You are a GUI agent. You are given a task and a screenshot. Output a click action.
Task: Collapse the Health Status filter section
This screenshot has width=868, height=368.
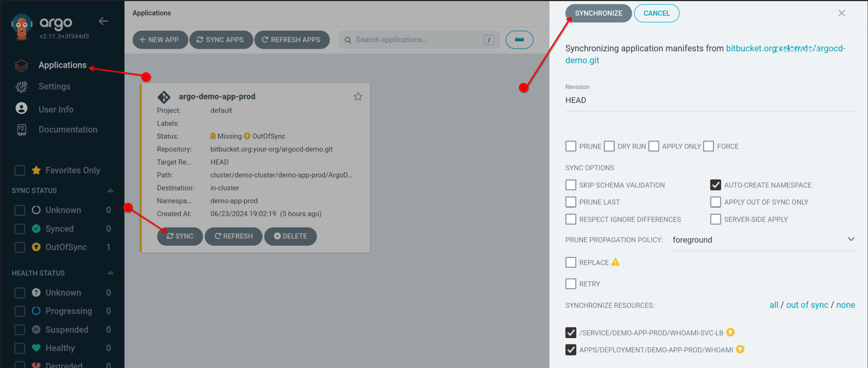[x=110, y=273]
